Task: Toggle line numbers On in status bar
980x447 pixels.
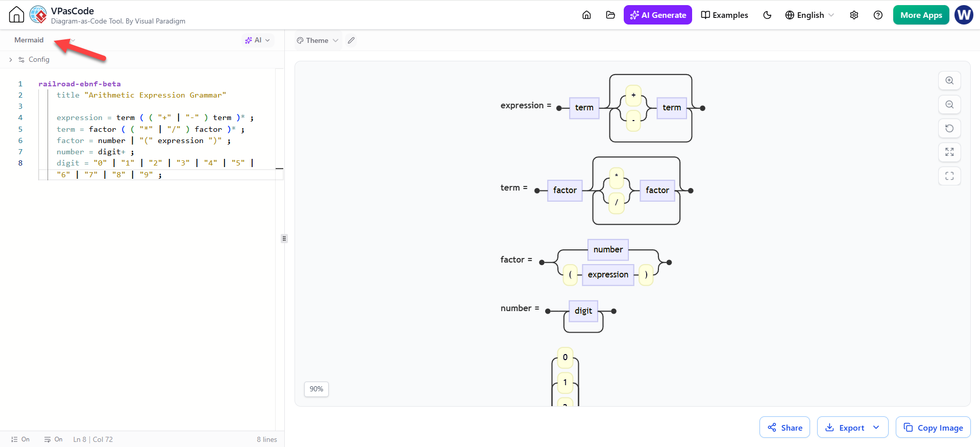Action: click(20, 439)
